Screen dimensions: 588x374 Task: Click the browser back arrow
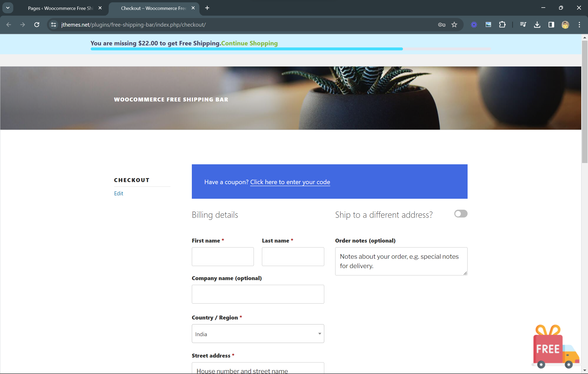[9, 25]
